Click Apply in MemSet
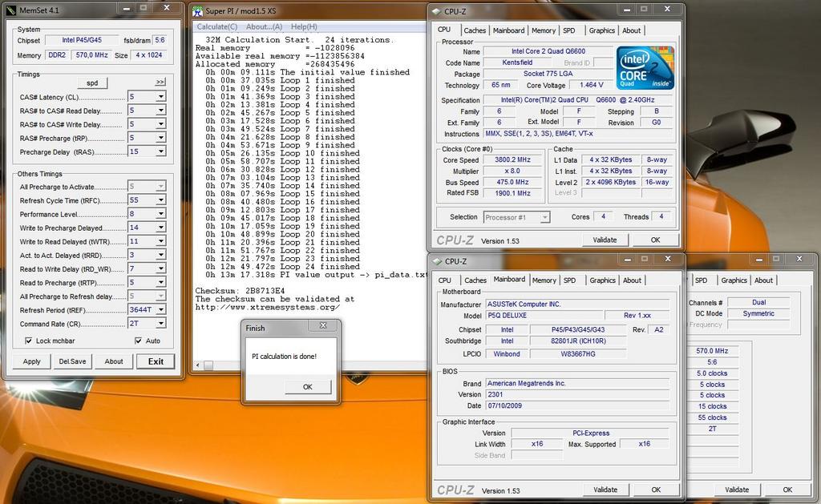The width and height of the screenshot is (821, 504). coord(31,361)
